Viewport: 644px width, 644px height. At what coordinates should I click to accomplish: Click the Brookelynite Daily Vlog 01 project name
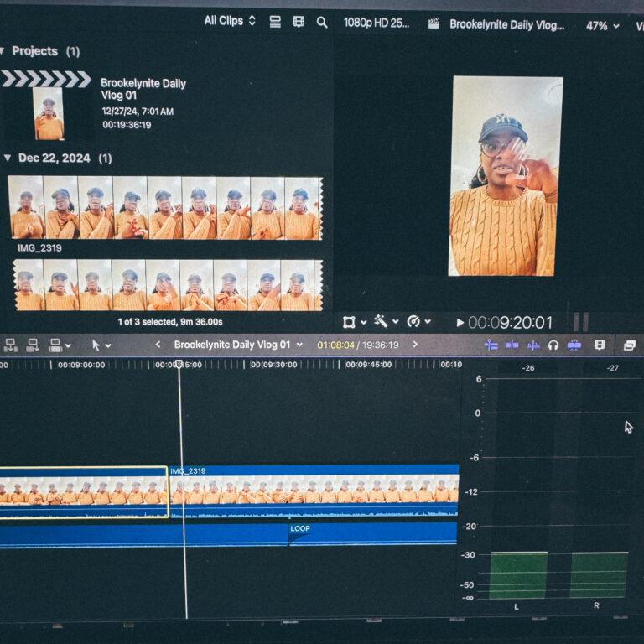(x=143, y=89)
